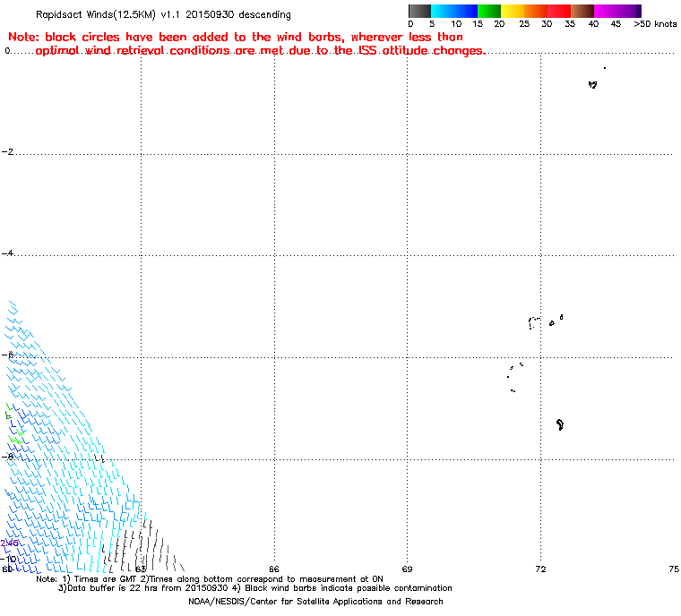The height and width of the screenshot is (616, 681).
Task: Click the NOAA/NESDIS credit line
Action: (315, 602)
